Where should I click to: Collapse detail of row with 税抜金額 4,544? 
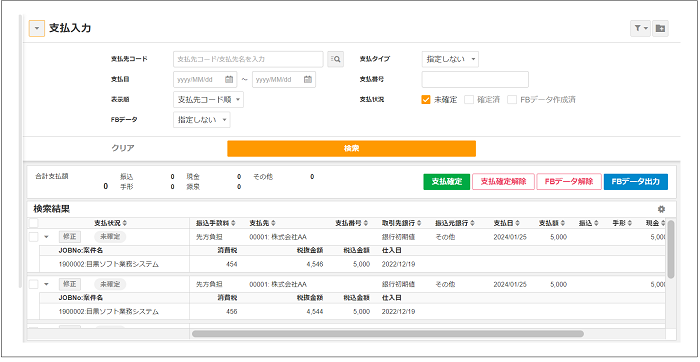[46, 284]
